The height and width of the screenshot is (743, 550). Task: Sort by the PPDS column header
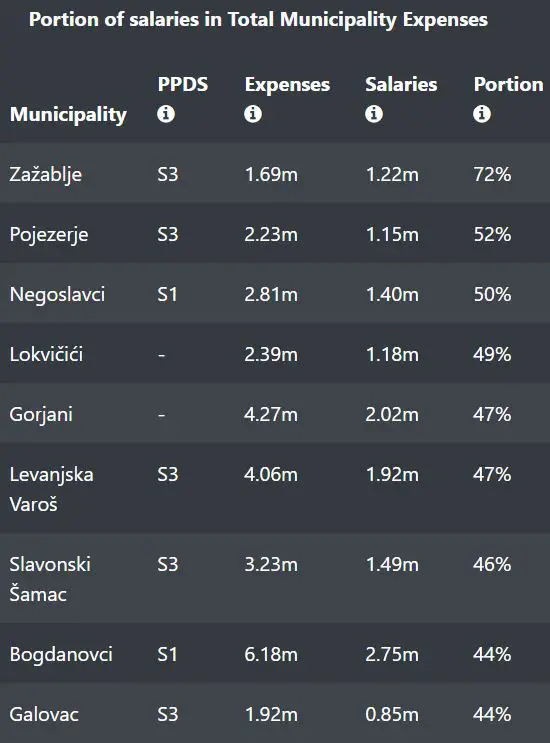(x=182, y=84)
